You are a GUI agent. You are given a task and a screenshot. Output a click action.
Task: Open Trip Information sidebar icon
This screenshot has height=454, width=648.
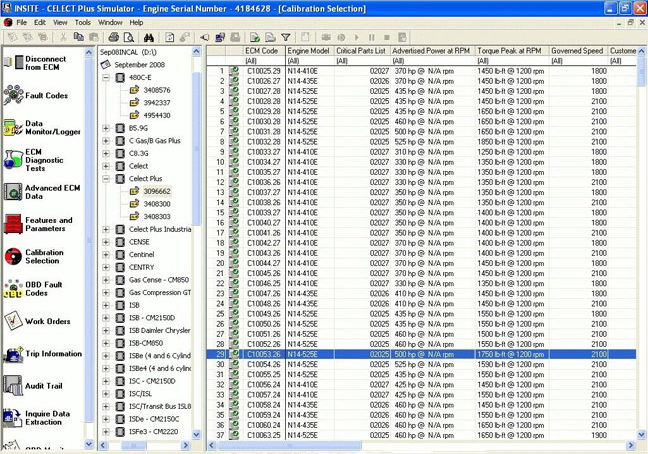pos(13,354)
